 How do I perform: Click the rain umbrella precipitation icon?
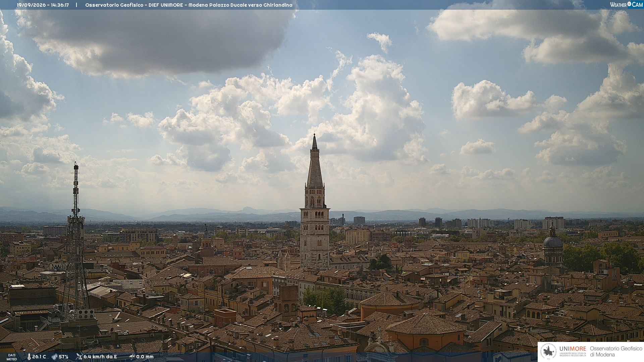(x=132, y=357)
